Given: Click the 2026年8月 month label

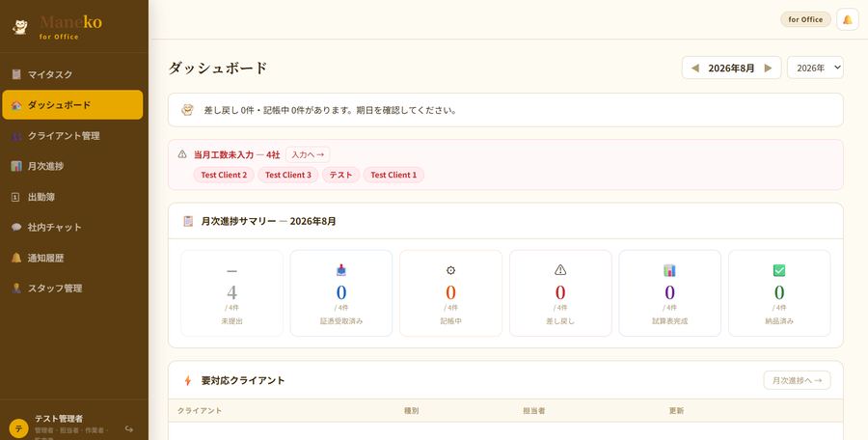Looking at the screenshot, I should coord(731,69).
